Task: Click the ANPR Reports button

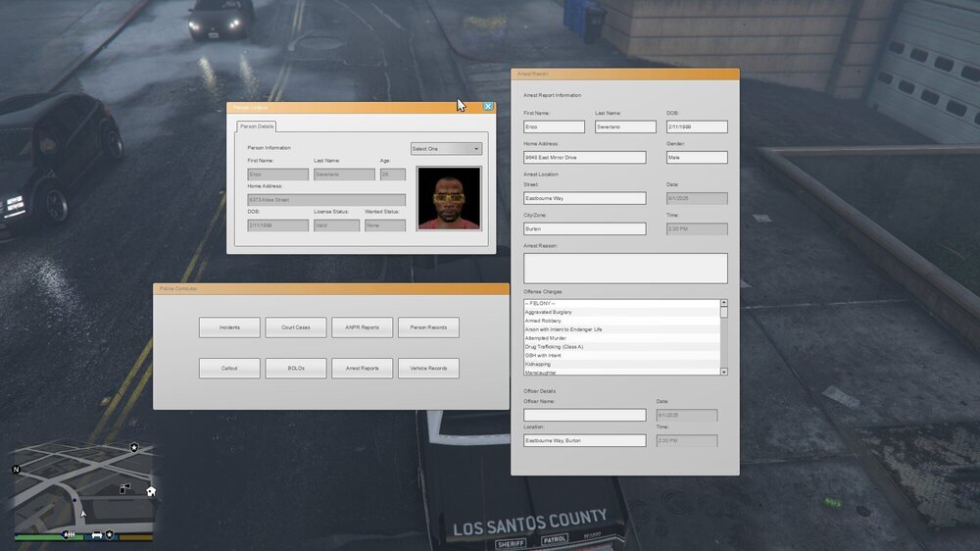Action: tap(362, 327)
